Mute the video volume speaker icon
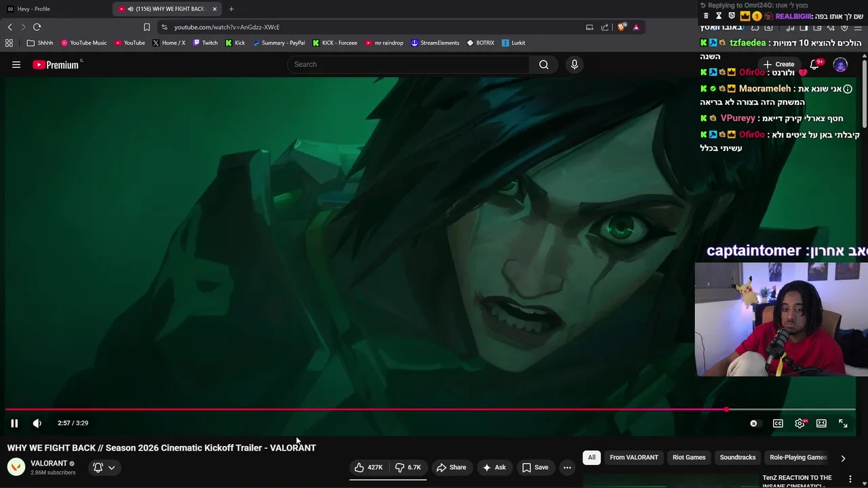868x488 pixels. [37, 423]
